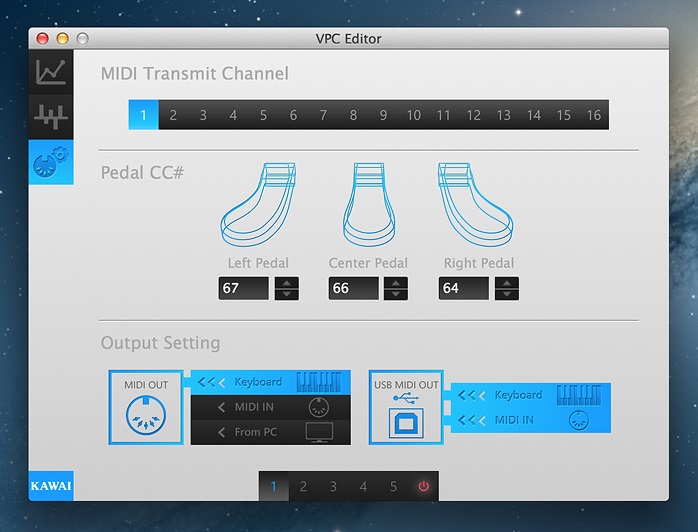Image resolution: width=698 pixels, height=532 pixels.
Task: Decrease the Right Pedal CC number
Action: coord(507,294)
